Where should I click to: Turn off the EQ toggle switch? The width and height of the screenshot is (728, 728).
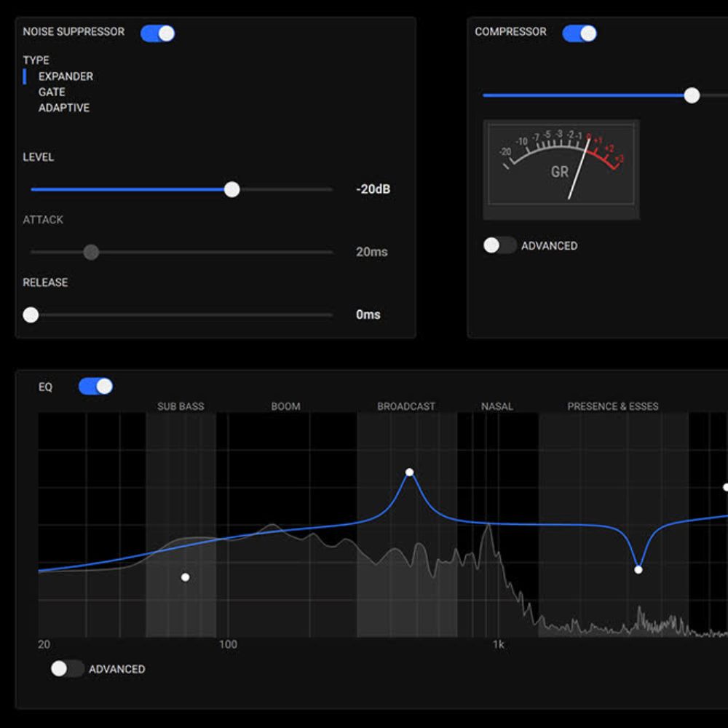click(x=95, y=387)
